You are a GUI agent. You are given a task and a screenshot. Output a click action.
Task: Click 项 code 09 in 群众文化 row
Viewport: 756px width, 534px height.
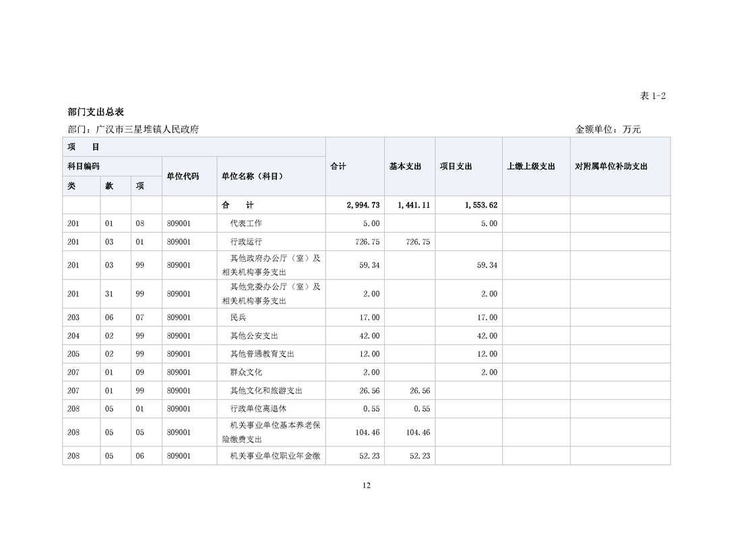coord(140,372)
